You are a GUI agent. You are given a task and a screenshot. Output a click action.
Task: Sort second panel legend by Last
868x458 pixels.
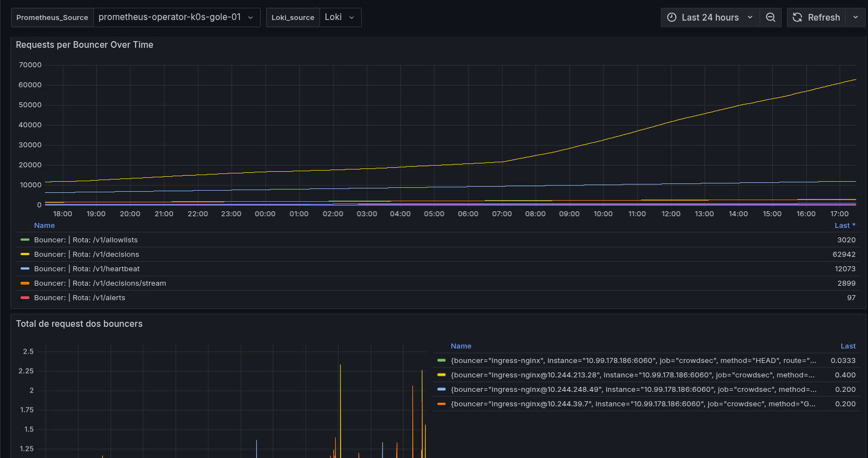tap(848, 346)
